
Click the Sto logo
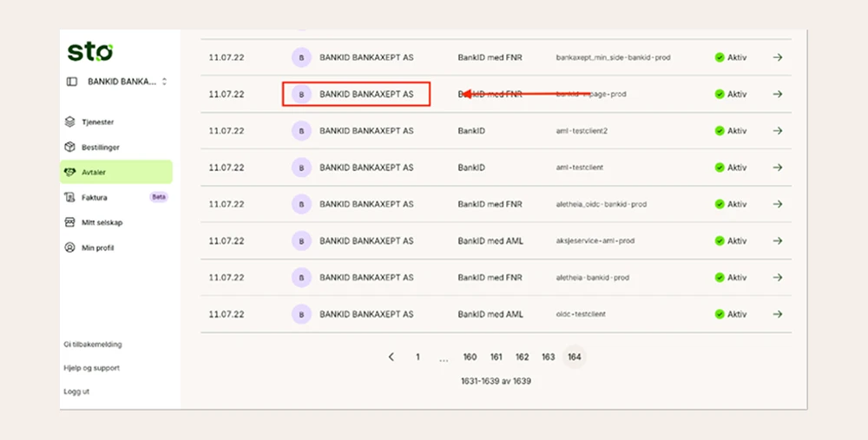[x=90, y=51]
